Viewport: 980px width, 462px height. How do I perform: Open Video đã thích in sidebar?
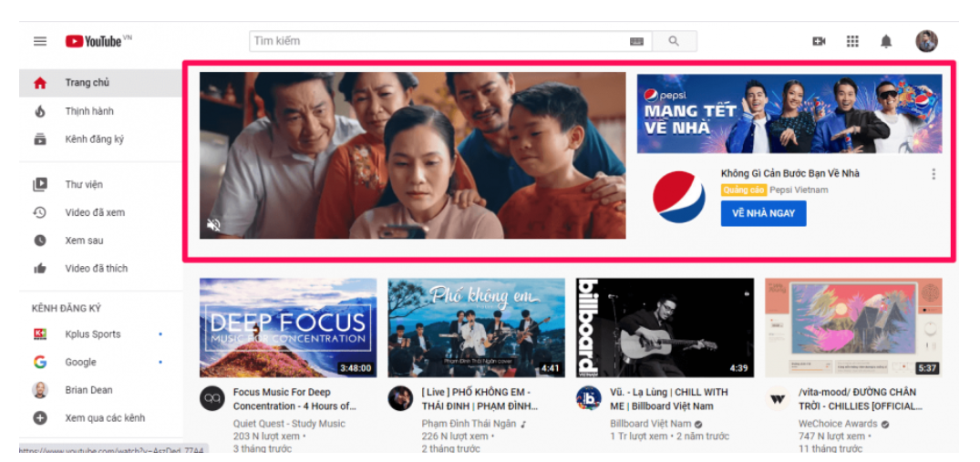tap(100, 269)
